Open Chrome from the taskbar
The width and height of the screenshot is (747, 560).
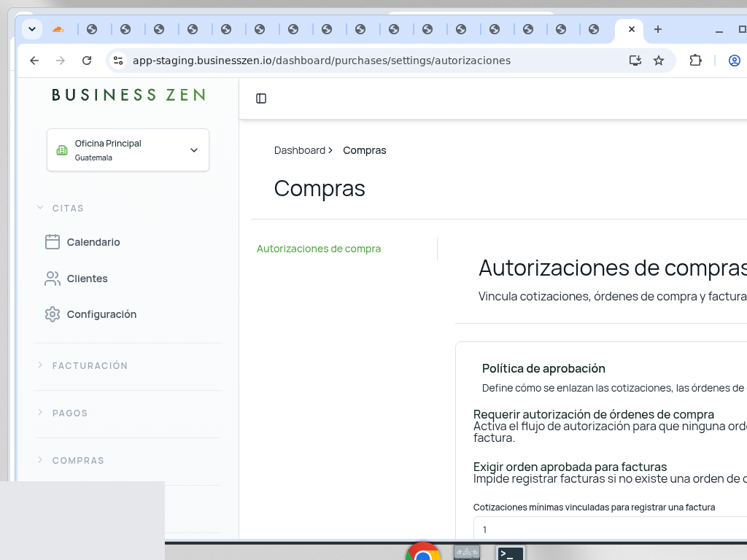tap(423, 551)
